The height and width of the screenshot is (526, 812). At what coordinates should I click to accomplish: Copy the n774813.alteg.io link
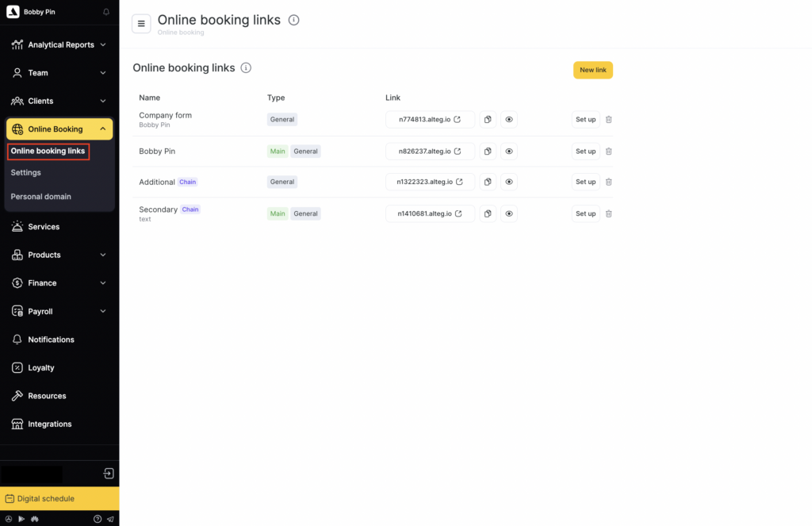click(x=488, y=120)
